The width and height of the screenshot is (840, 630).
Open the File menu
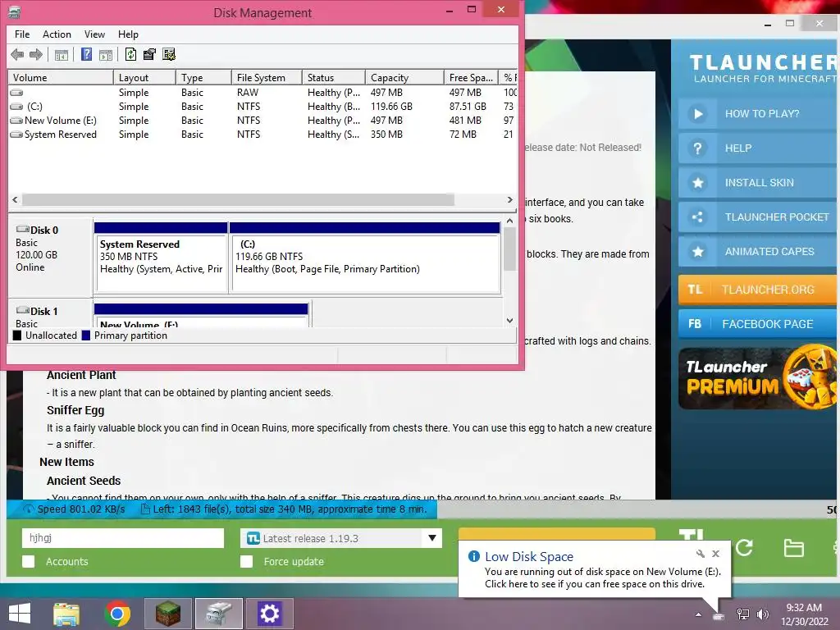(22, 34)
